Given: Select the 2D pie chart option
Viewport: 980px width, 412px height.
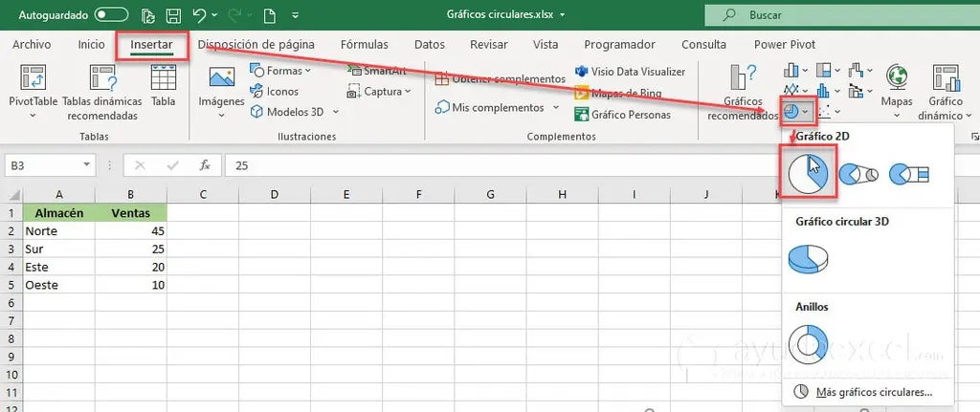Looking at the screenshot, I should [809, 174].
